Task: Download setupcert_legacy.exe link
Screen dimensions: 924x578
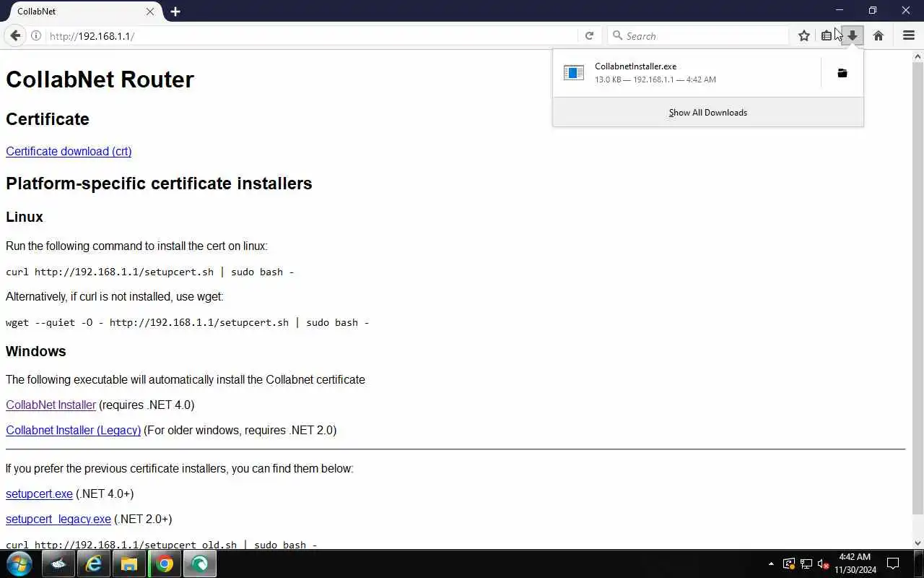Action: point(58,519)
